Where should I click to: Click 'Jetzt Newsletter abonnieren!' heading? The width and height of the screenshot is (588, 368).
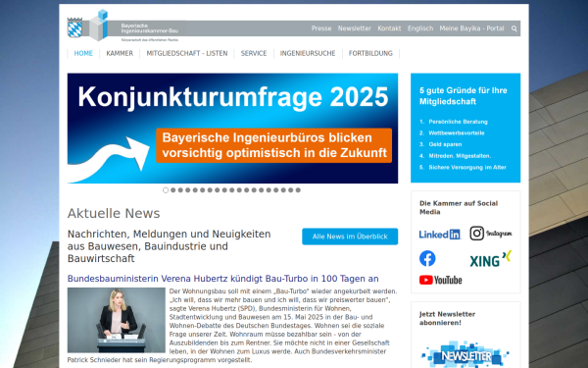447,318
